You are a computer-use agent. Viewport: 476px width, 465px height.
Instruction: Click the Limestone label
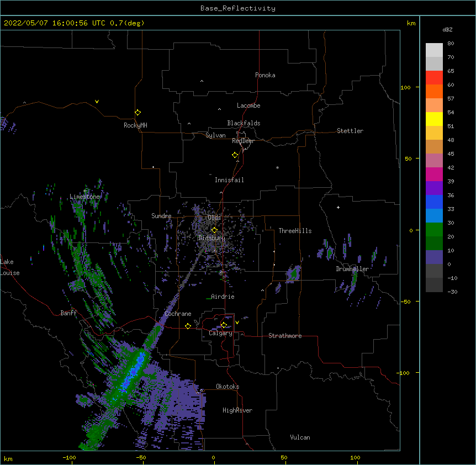click(84, 197)
